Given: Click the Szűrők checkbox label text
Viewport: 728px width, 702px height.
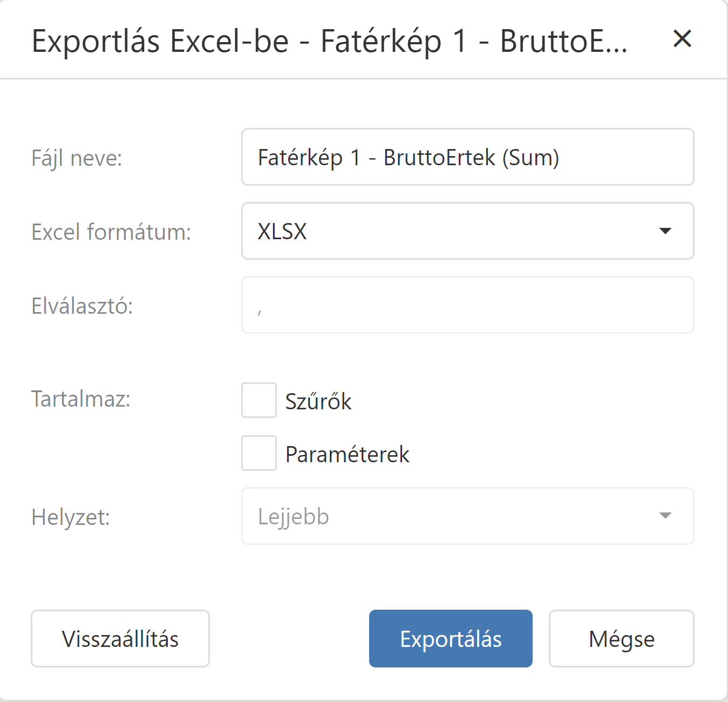Looking at the screenshot, I should (318, 402).
